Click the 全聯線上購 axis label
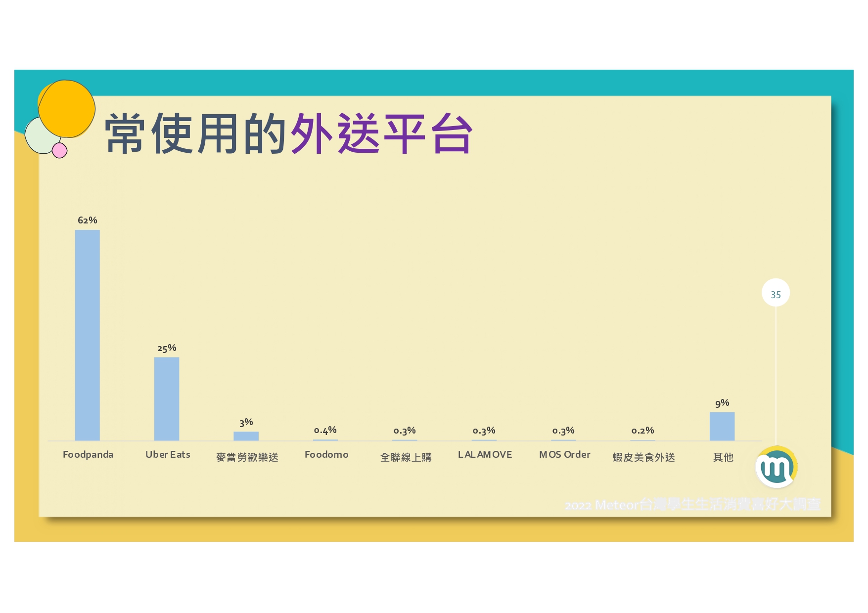The width and height of the screenshot is (868, 613). 406,457
